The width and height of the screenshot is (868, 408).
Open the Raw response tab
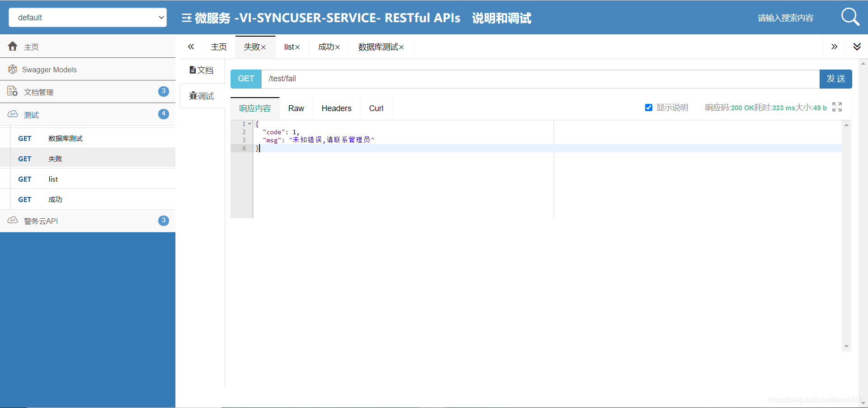point(296,108)
